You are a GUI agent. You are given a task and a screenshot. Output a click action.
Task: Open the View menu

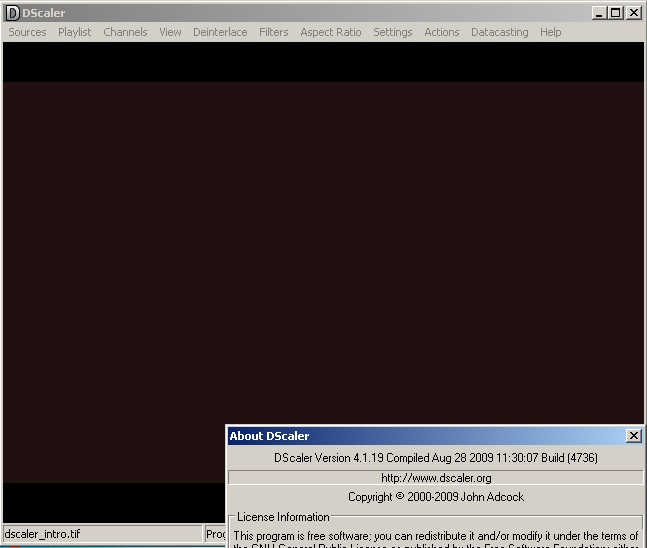(170, 32)
